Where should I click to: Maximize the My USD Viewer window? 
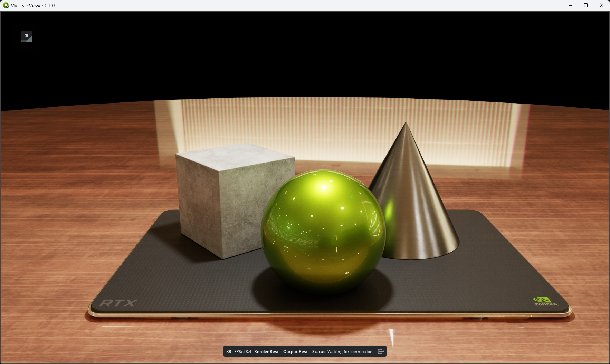tap(586, 6)
